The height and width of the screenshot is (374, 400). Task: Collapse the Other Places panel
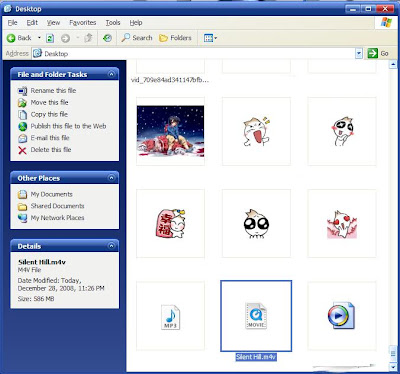tap(111, 178)
